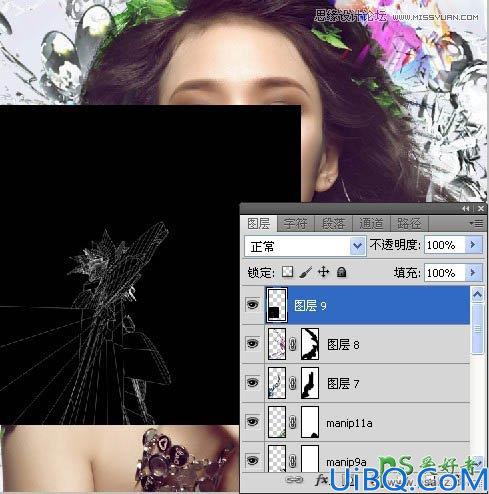The width and height of the screenshot is (489, 494).
Task: Select layer name 图层 8
Action: click(x=343, y=344)
